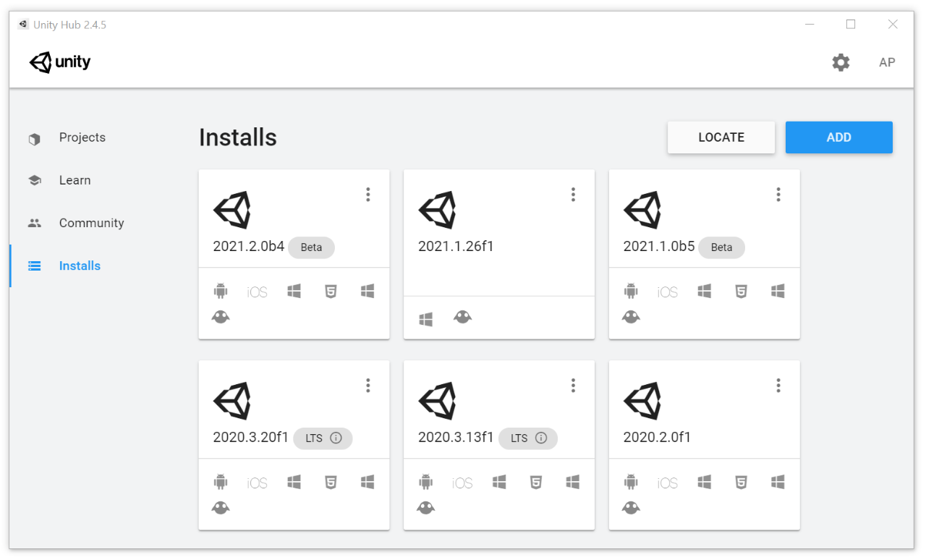Viewport: 926px width, 560px height.
Task: Select the Android icon on 2020.3.13f1
Action: coord(425,482)
